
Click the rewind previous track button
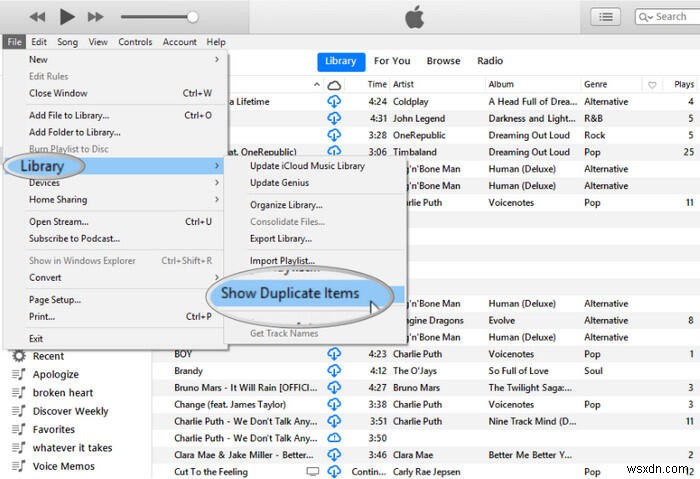coord(38,17)
